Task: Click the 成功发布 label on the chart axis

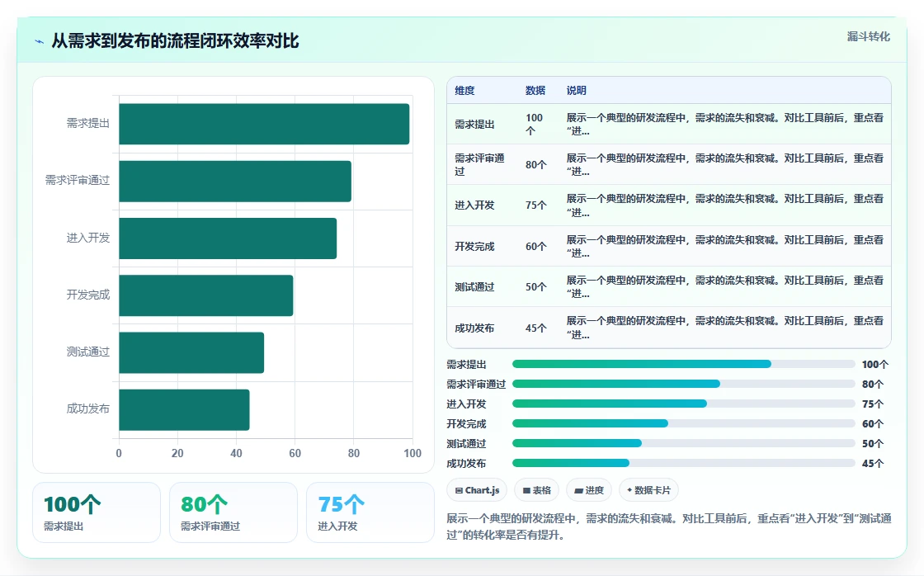Action: [x=87, y=408]
